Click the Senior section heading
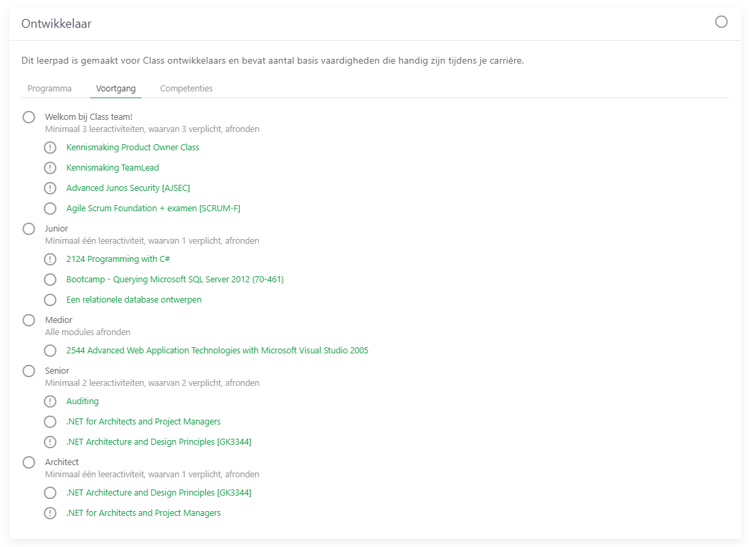Viewport: 756px width, 547px height. [57, 371]
